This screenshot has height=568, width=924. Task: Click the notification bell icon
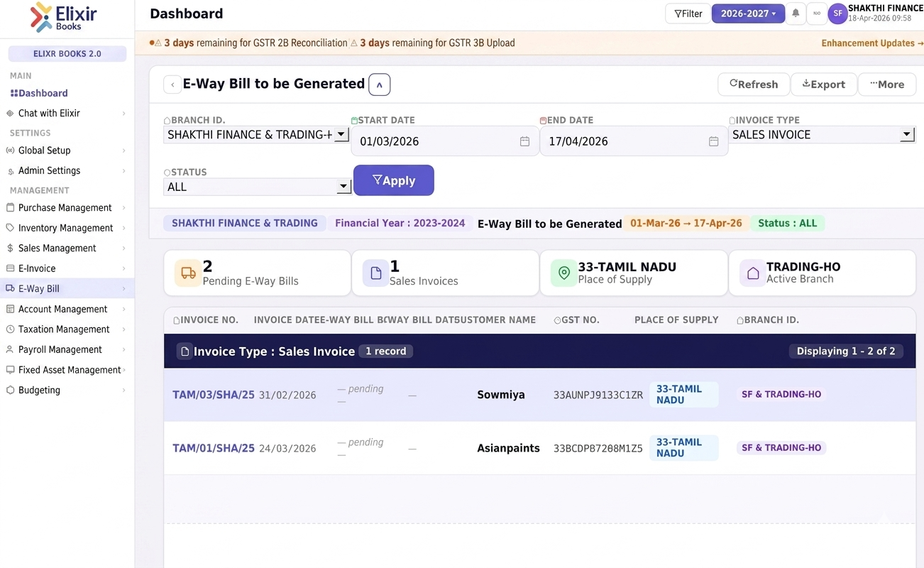point(796,13)
